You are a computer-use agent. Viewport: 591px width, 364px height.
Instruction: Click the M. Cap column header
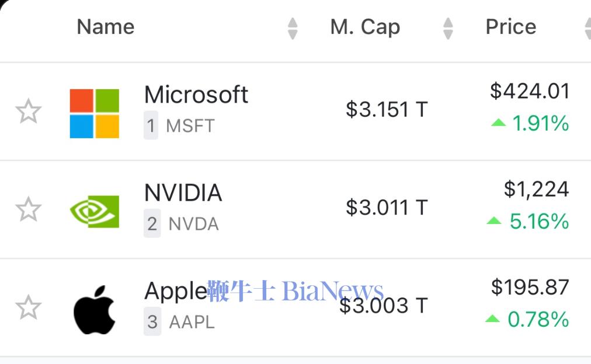[365, 27]
